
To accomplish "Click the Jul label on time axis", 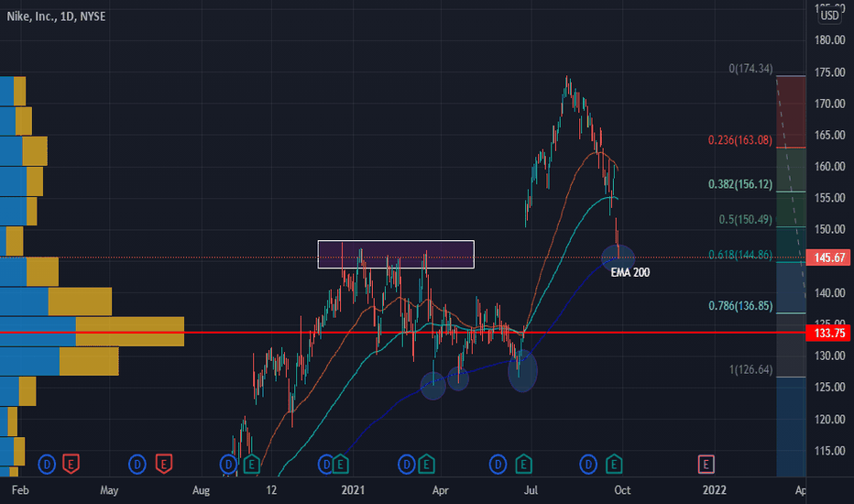I will (x=531, y=490).
